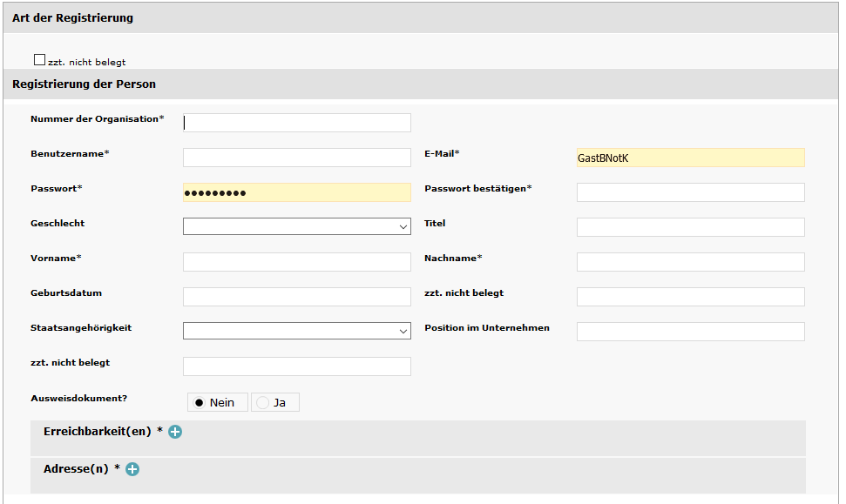Focus the Benutzername input field

coord(297,158)
